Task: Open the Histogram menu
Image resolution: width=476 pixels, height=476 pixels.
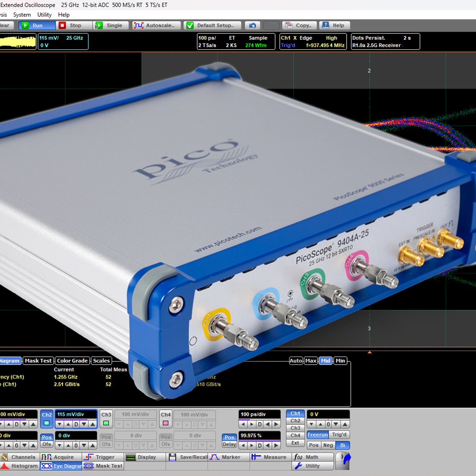Action: (x=19, y=466)
